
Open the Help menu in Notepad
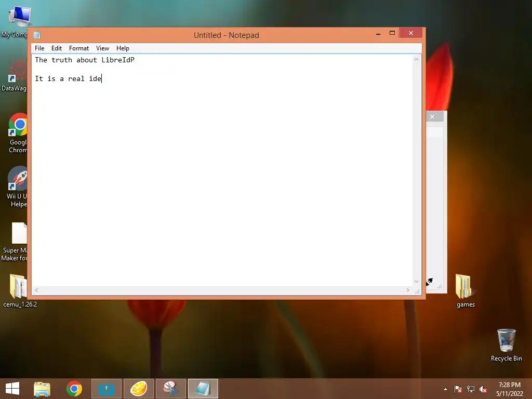(x=123, y=48)
